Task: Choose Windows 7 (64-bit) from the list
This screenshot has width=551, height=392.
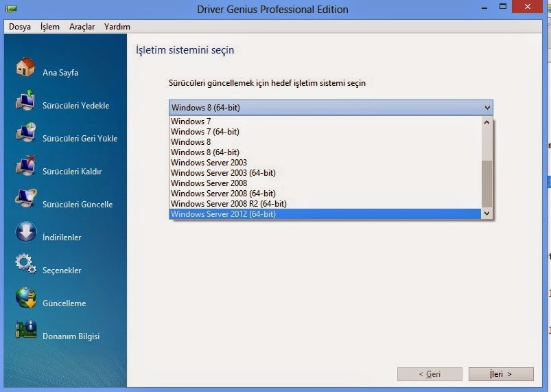Action: pos(325,132)
